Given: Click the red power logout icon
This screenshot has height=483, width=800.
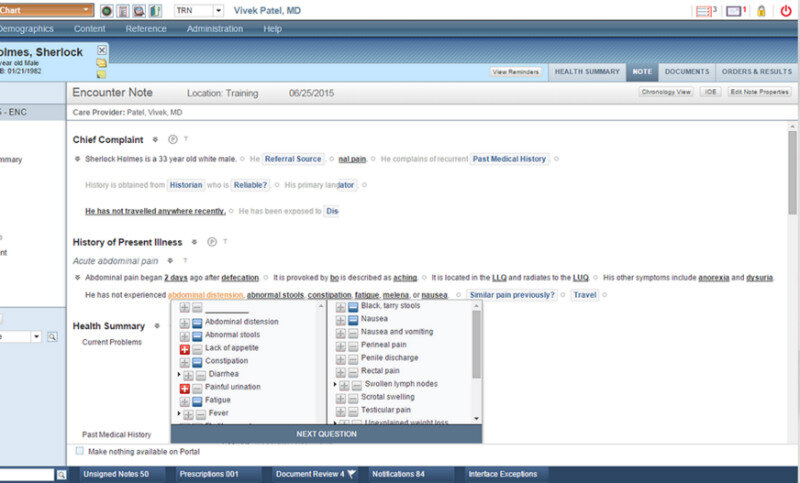Looking at the screenshot, I should click(x=786, y=10).
